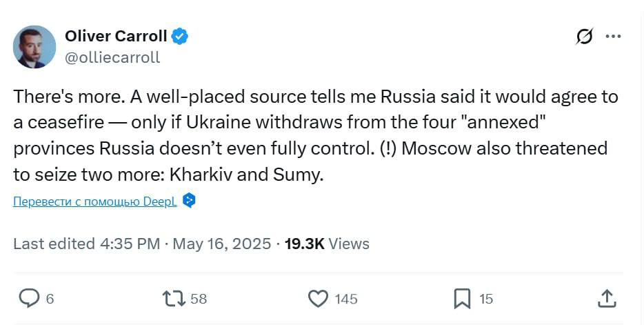
Task: Click the Grok slashed-circle icon
Action: tap(584, 38)
